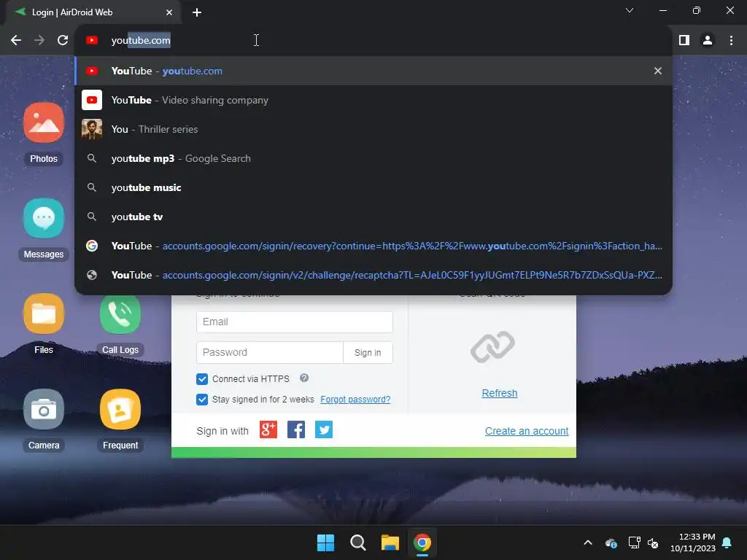This screenshot has width=747, height=560.
Task: Choose youtube music suggestion
Action: point(373,187)
